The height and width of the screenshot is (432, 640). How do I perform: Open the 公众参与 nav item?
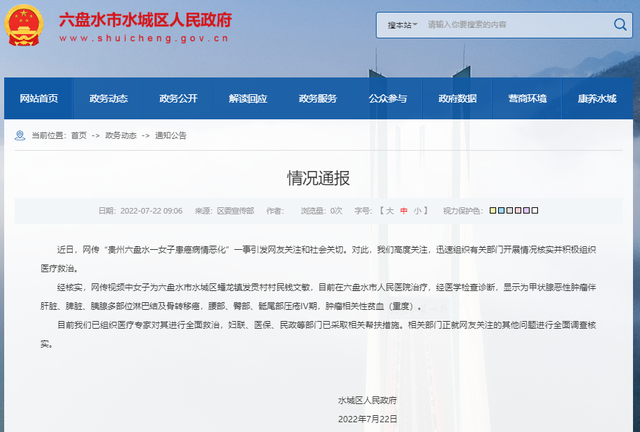click(388, 98)
